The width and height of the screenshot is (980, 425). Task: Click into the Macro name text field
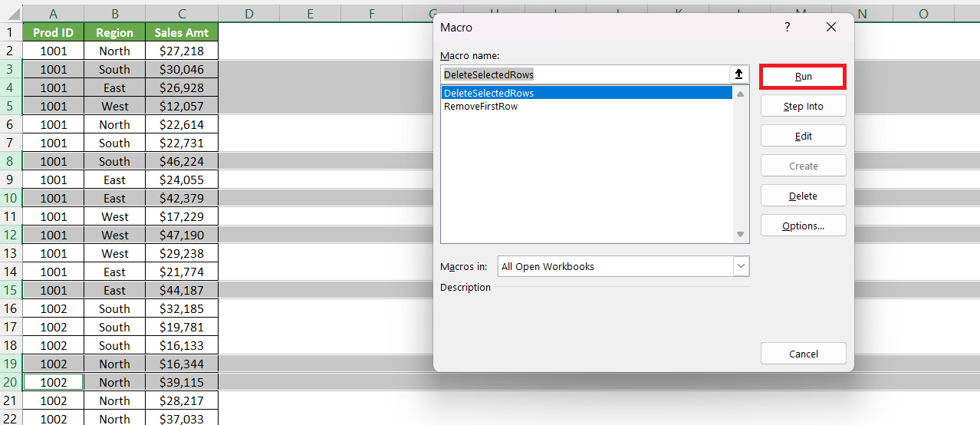[x=585, y=74]
